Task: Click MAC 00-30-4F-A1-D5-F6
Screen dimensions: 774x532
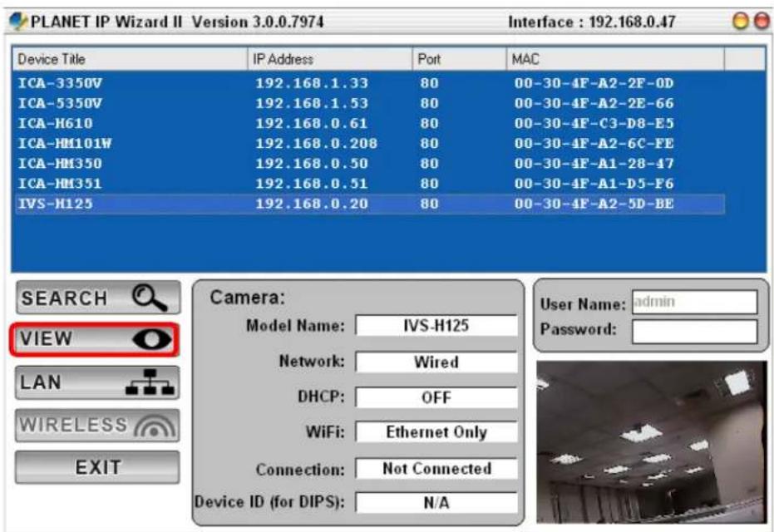Action: (594, 184)
